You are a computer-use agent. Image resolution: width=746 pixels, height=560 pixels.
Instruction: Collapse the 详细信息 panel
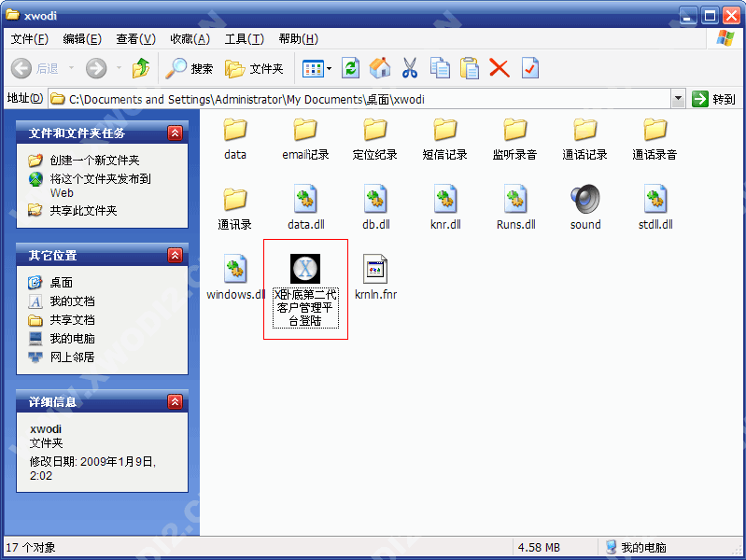(175, 402)
